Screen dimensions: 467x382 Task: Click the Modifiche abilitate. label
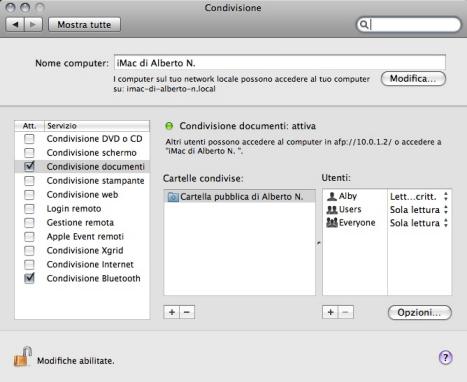[76, 361]
